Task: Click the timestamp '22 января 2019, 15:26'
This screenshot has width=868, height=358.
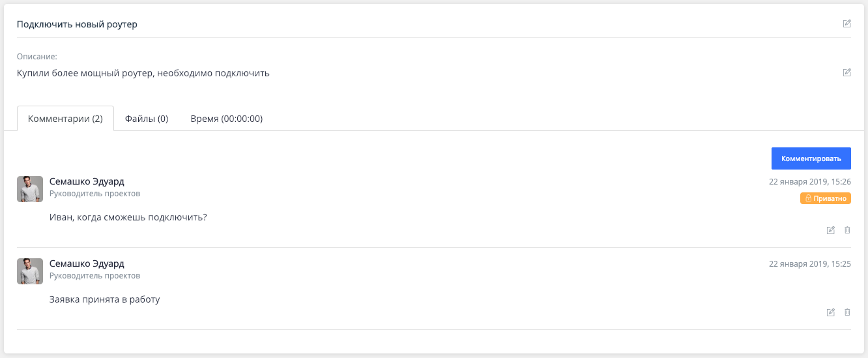Action: tap(809, 182)
